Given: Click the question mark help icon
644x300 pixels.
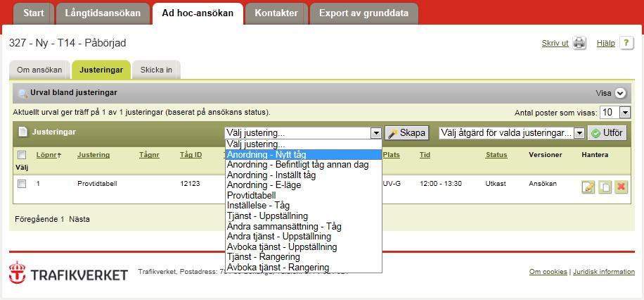Looking at the screenshot, I should [x=626, y=43].
